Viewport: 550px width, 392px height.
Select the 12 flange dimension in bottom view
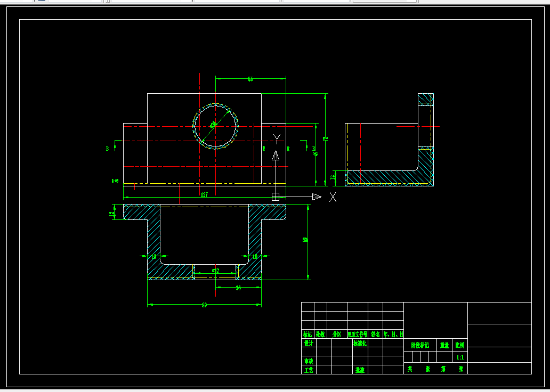coord(112,214)
